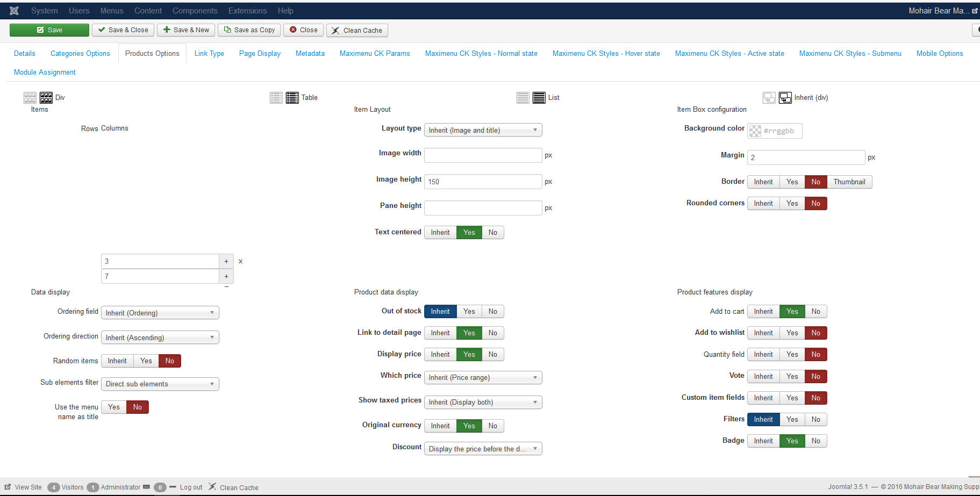Click the Margin input field
The width and height of the screenshot is (980, 496).
[x=806, y=157]
